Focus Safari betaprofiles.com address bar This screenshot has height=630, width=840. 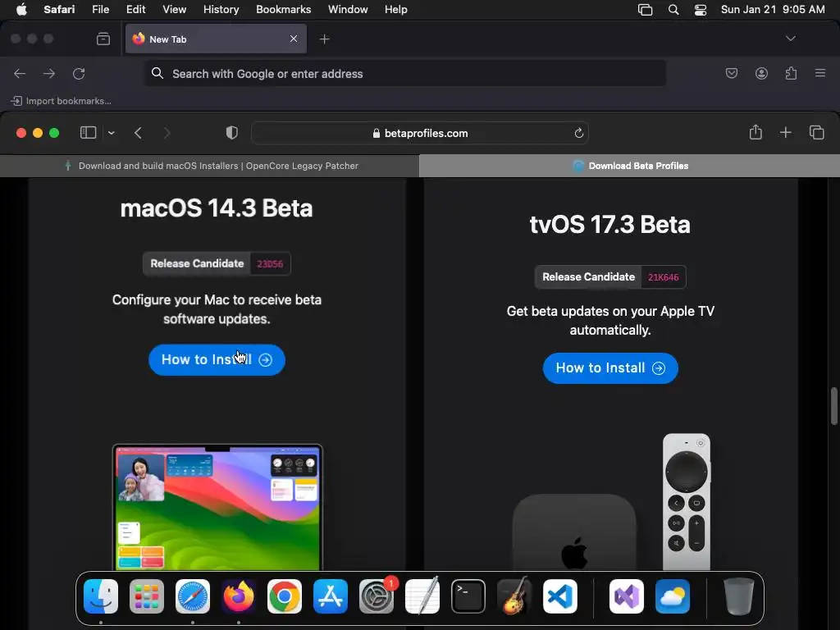420,134
